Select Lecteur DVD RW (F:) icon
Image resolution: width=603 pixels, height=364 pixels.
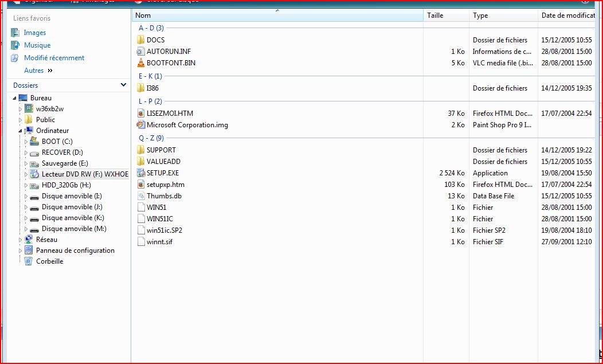34,174
